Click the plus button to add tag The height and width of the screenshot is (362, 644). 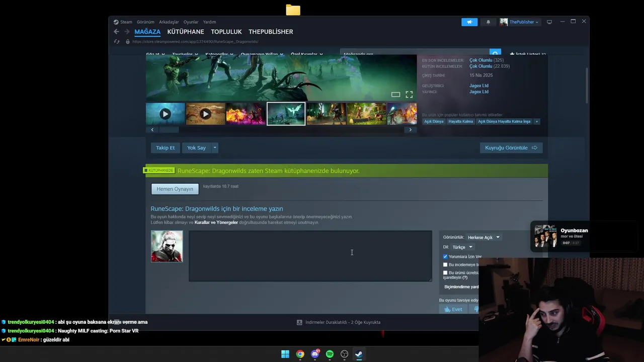point(537,121)
